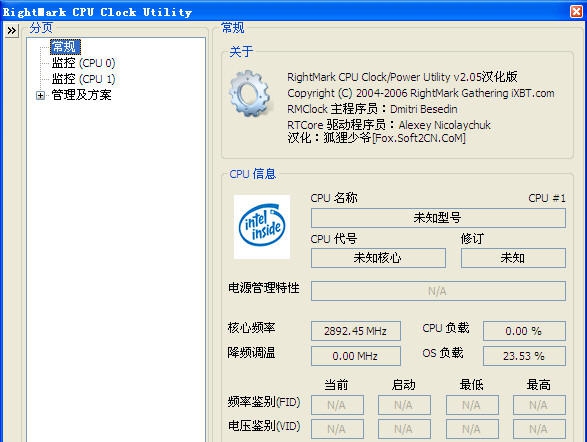The image size is (587, 442).
Task: Click the 最高 FID N/A field
Action: coord(539,405)
